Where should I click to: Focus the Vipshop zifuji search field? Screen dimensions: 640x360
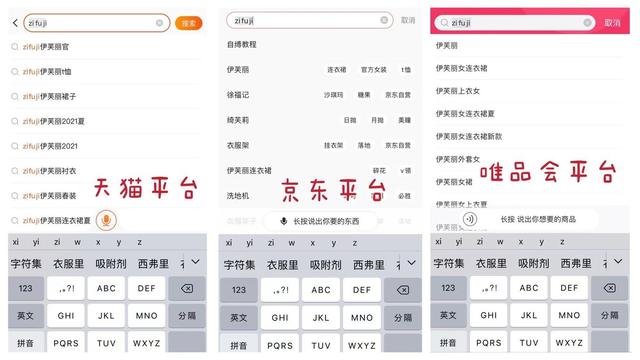click(x=514, y=22)
